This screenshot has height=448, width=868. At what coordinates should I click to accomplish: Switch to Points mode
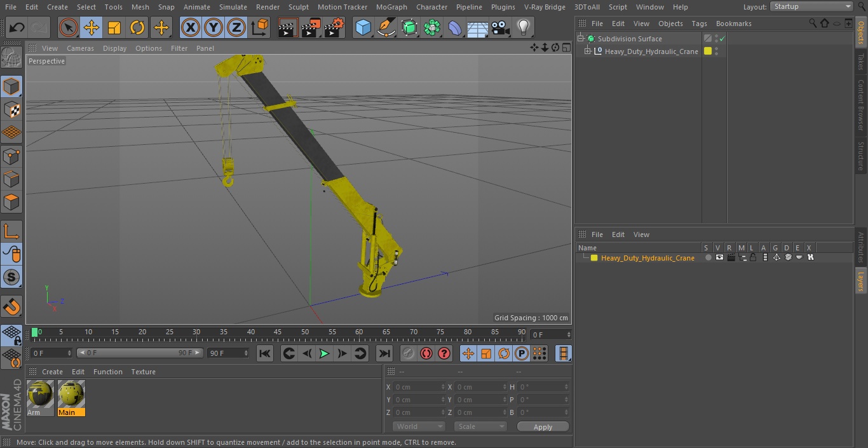11,156
